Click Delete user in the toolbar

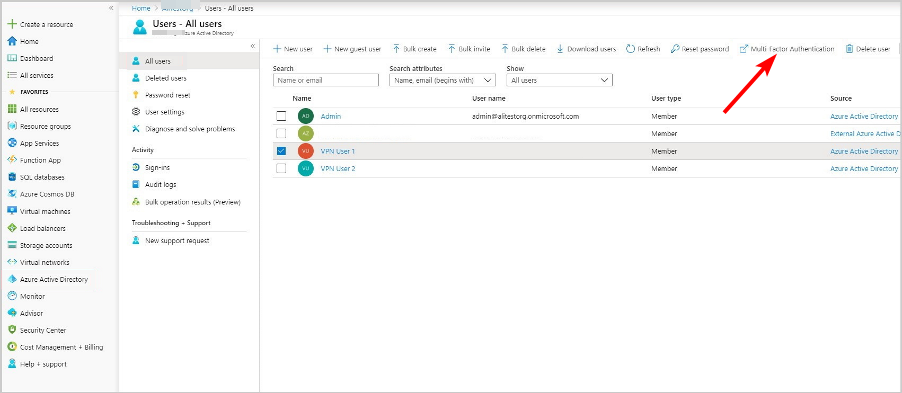pos(867,49)
